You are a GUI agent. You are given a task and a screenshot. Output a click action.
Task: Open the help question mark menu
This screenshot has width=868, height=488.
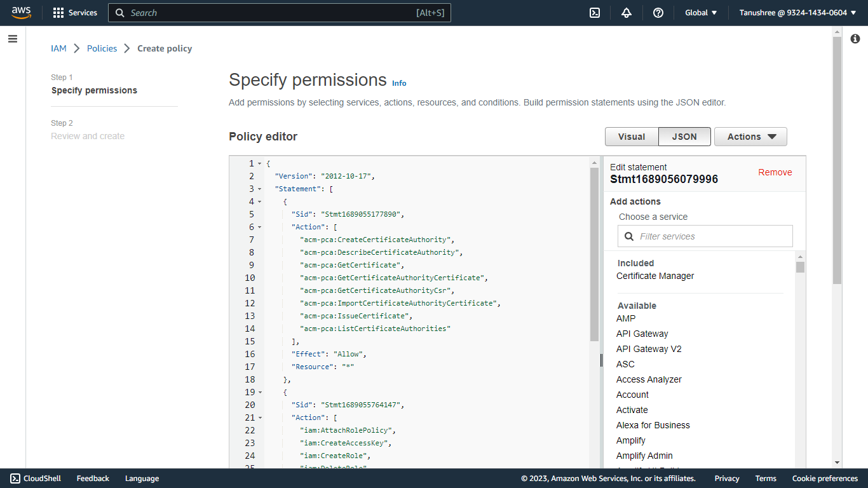coord(658,13)
